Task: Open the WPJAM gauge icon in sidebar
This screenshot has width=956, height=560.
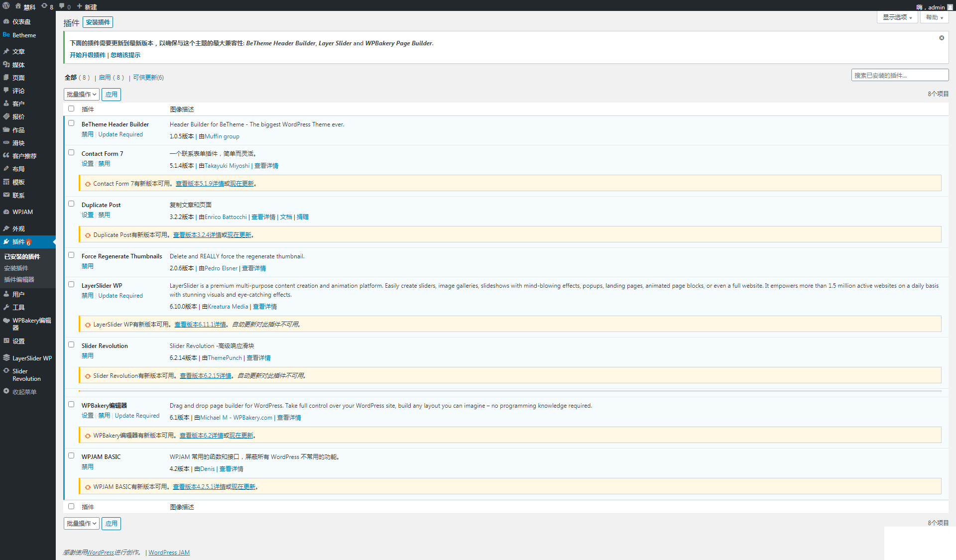Action: 6,212
